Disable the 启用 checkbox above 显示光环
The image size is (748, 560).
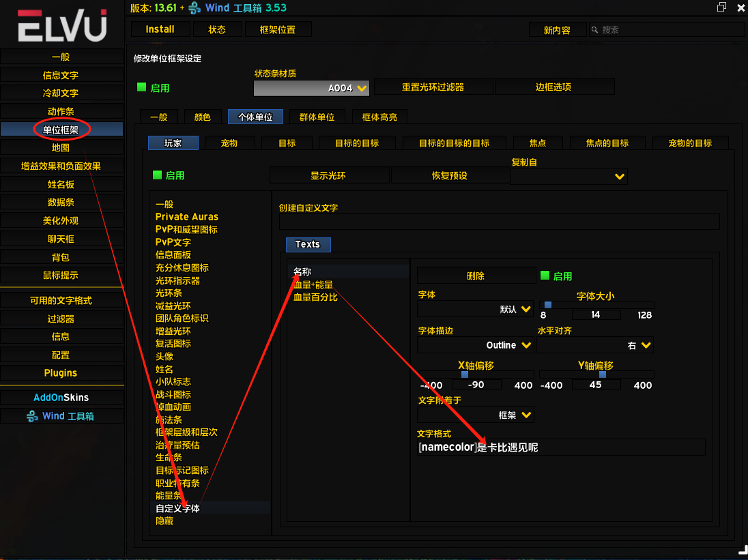coord(158,175)
